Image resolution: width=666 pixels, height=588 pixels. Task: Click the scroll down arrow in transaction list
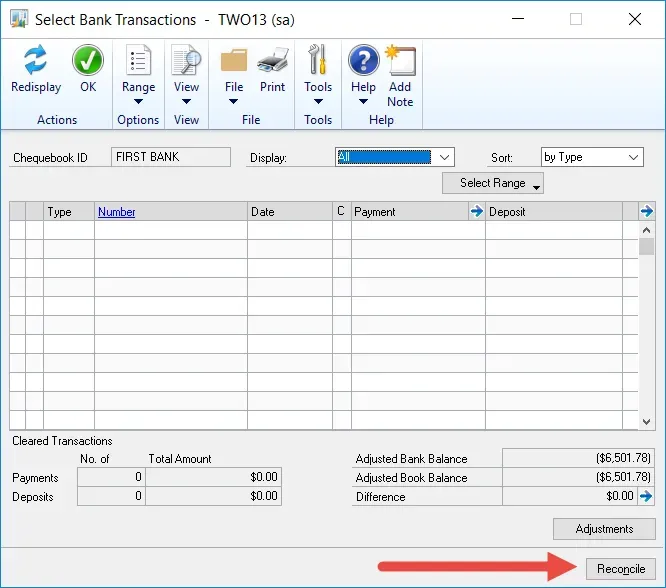point(646,422)
